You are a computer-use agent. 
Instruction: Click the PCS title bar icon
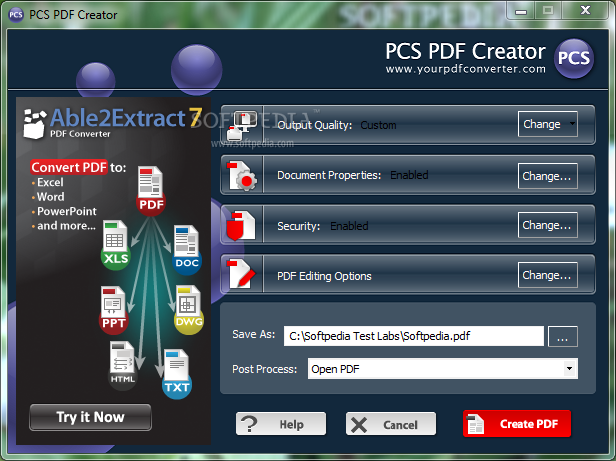(16, 15)
